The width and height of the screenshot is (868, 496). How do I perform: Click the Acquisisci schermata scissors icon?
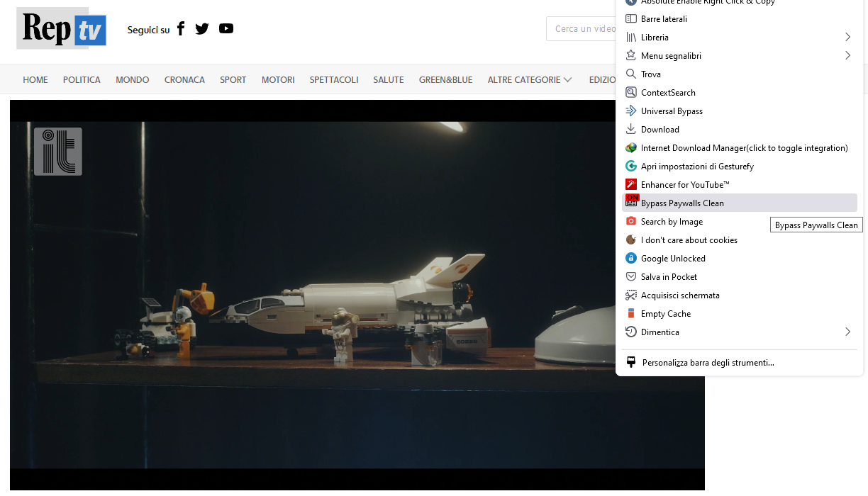(x=631, y=295)
